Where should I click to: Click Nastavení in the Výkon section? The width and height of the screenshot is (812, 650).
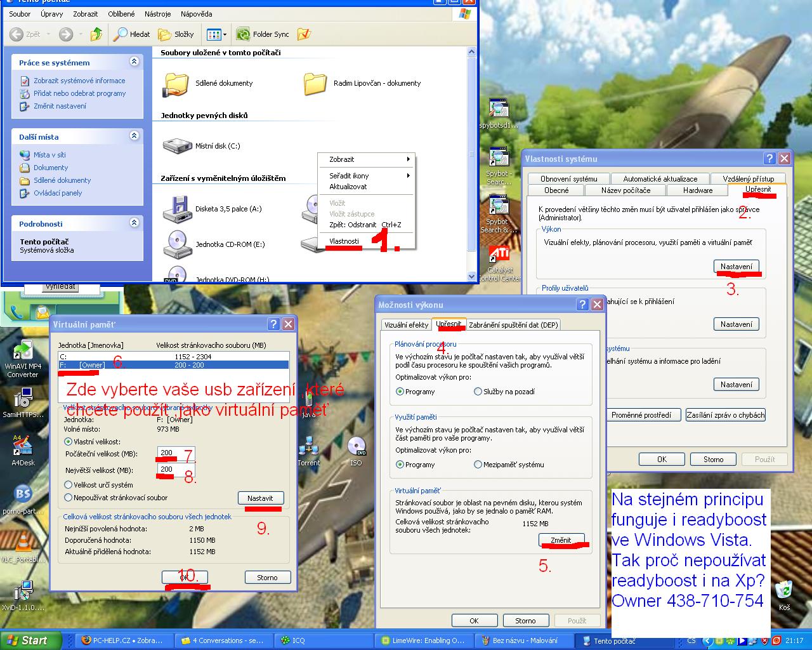(x=737, y=267)
